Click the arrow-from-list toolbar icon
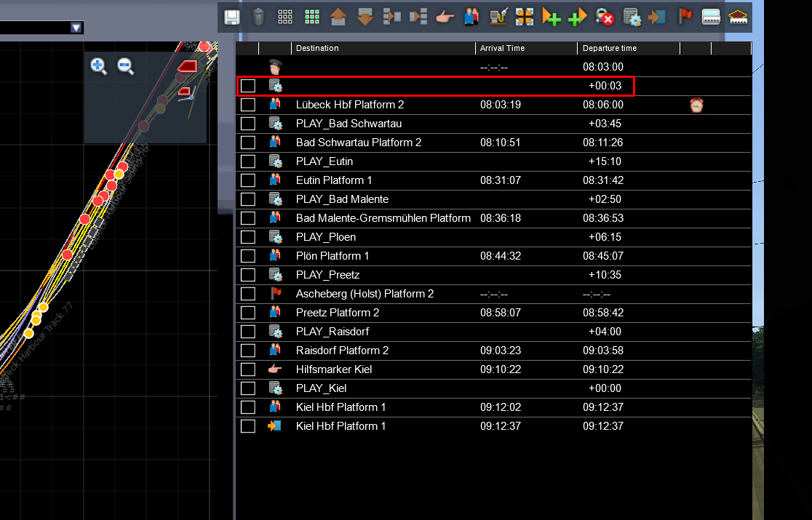Image resolution: width=812 pixels, height=520 pixels. pos(391,17)
